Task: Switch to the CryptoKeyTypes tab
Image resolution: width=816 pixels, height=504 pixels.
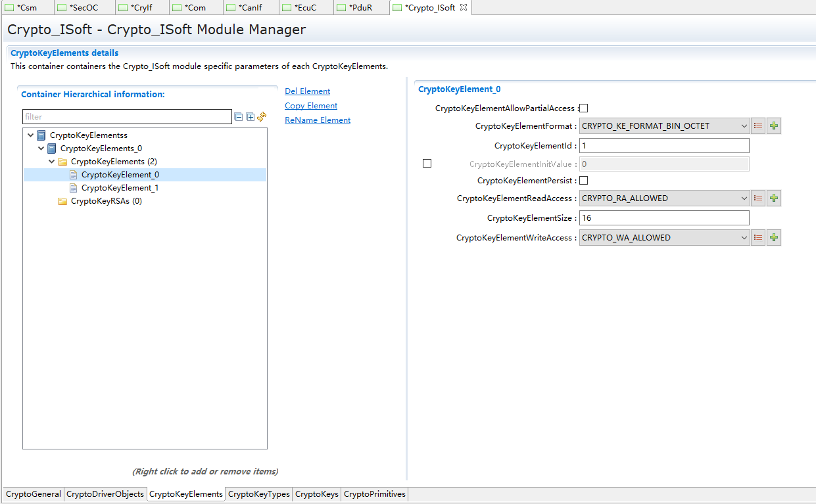Action: click(258, 494)
